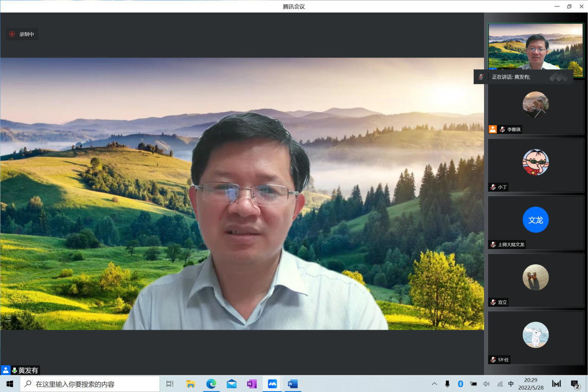Click the muted mic icon next to 小丁

(x=493, y=187)
